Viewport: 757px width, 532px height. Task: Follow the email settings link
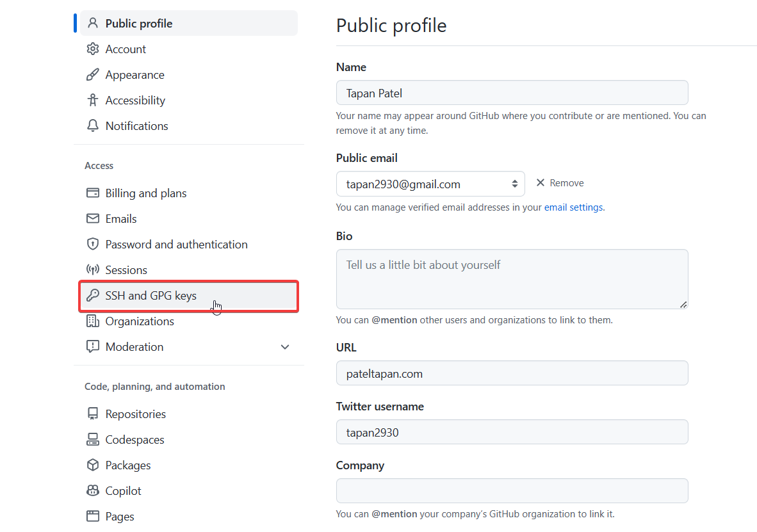click(x=574, y=207)
